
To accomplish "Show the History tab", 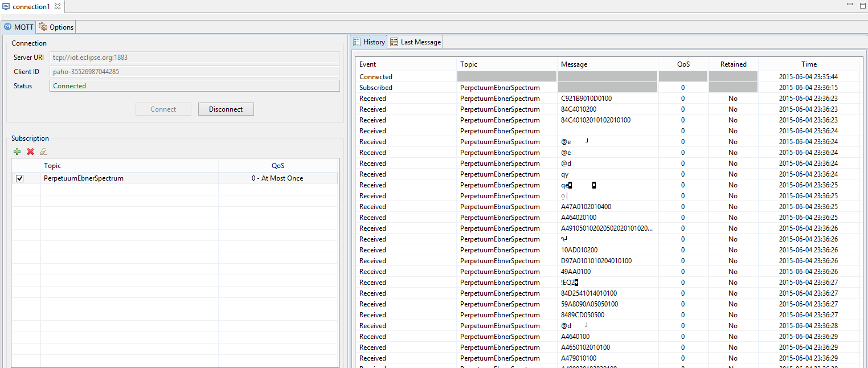I will (369, 42).
